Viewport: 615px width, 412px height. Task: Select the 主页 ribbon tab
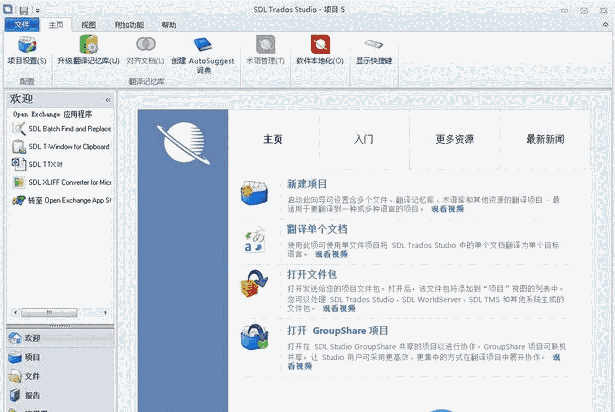56,25
